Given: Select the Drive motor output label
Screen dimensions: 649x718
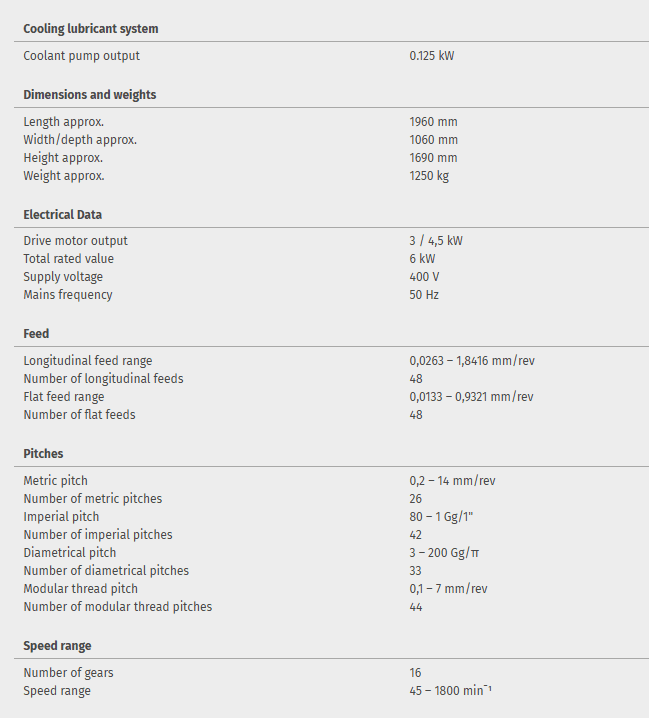Looking at the screenshot, I should 76,241.
